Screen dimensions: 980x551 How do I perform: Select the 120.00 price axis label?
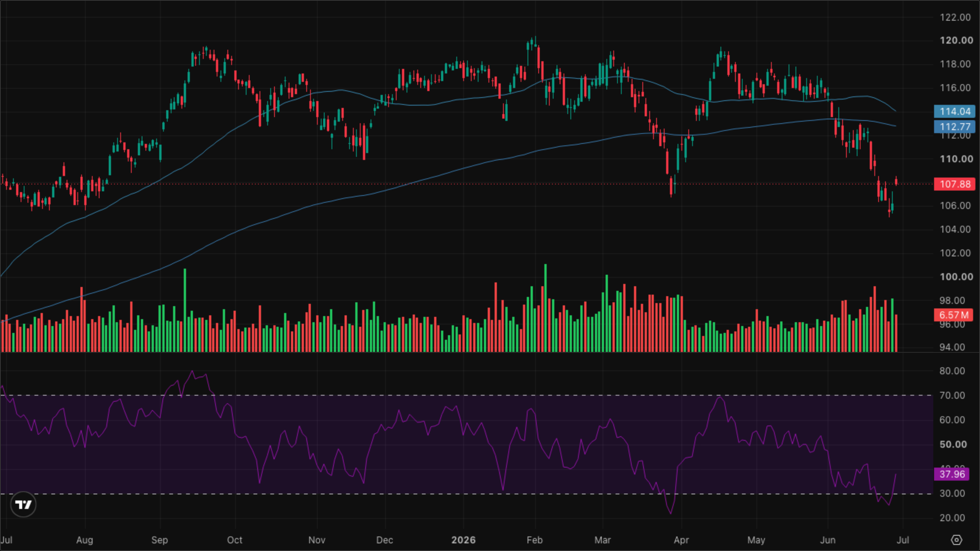pos(956,40)
